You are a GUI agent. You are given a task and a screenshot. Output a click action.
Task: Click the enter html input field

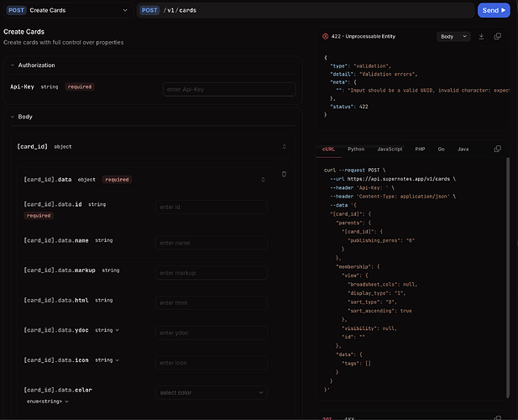pyautogui.click(x=212, y=302)
